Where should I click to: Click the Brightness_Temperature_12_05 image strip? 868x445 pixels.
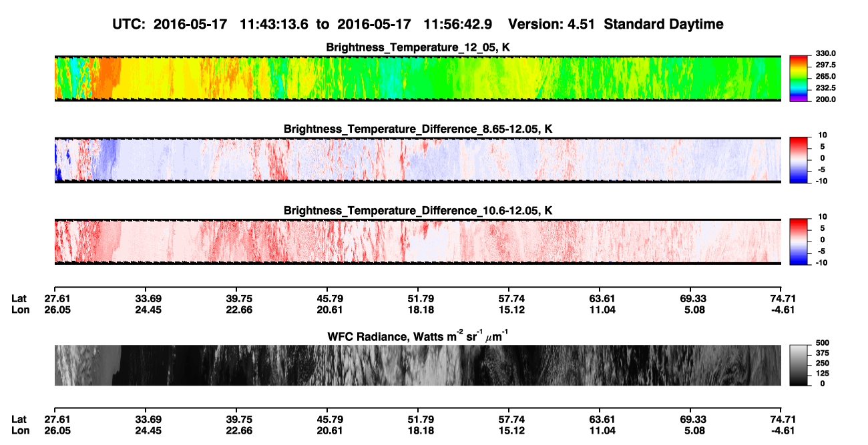point(417,78)
